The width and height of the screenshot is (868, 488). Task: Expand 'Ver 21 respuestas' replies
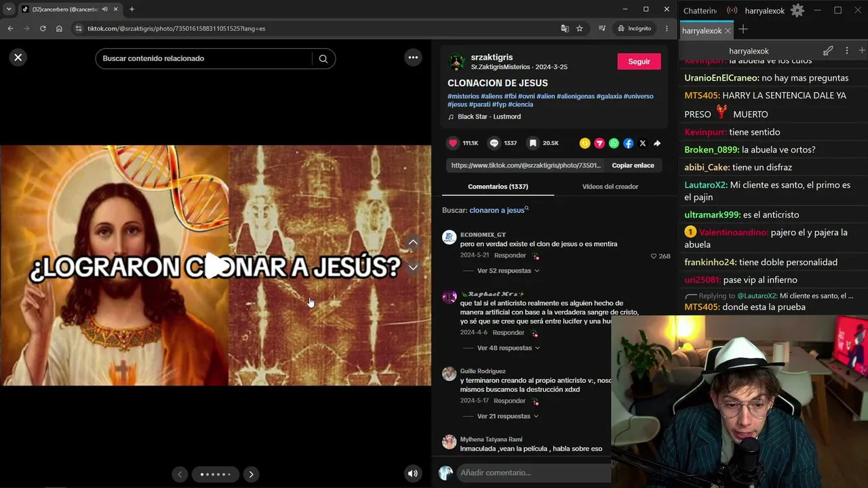click(x=508, y=416)
